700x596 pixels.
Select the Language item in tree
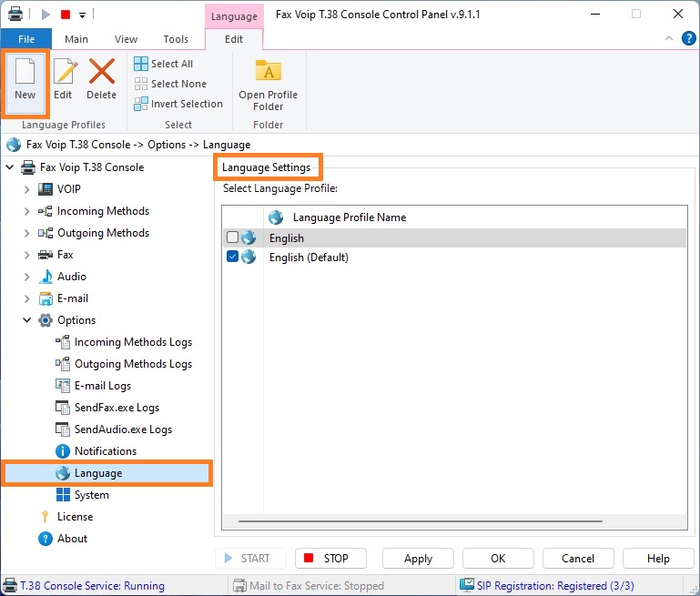point(107,473)
